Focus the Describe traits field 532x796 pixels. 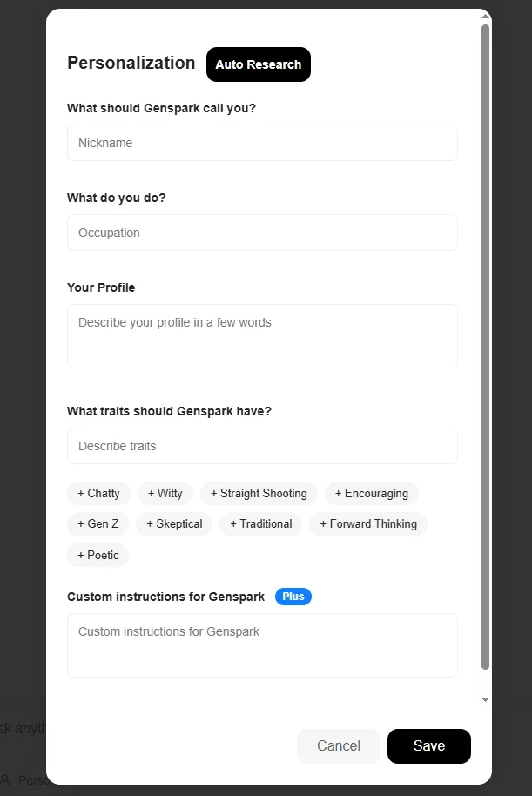coord(262,446)
